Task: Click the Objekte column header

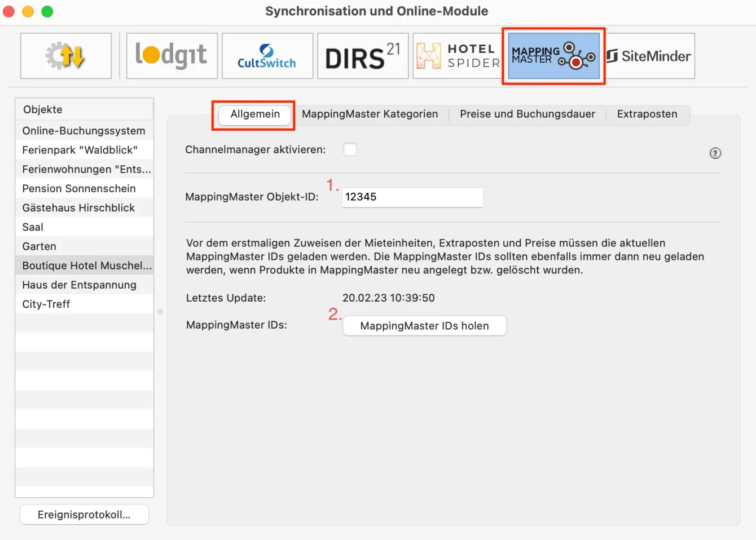Action: pos(84,109)
